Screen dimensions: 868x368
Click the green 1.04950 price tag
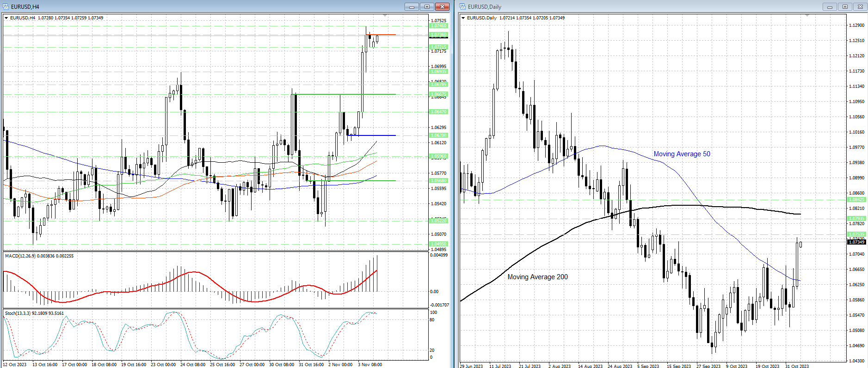pos(439,244)
